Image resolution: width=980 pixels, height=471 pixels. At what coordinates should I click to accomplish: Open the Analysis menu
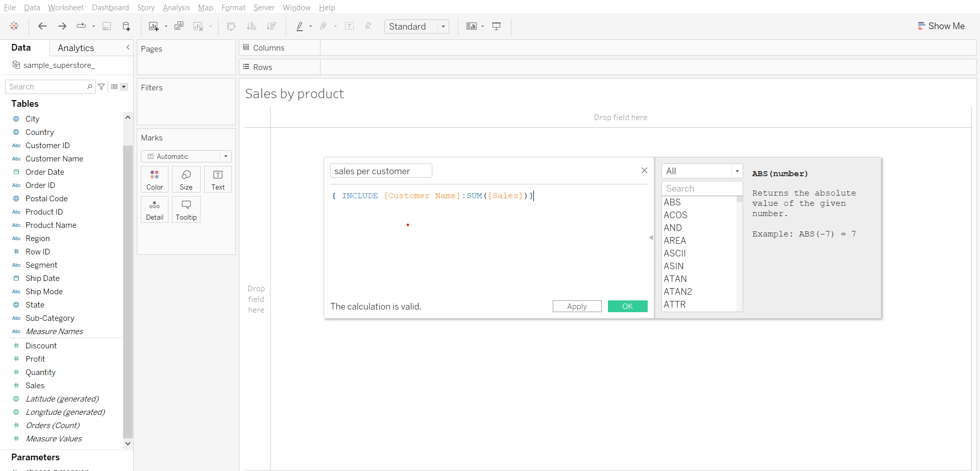tap(176, 8)
